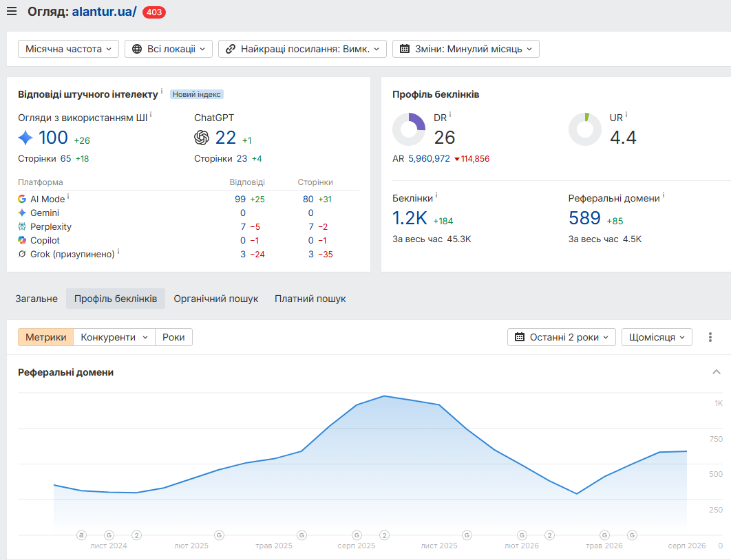Open the alantur.ua/ domain link

click(105, 12)
